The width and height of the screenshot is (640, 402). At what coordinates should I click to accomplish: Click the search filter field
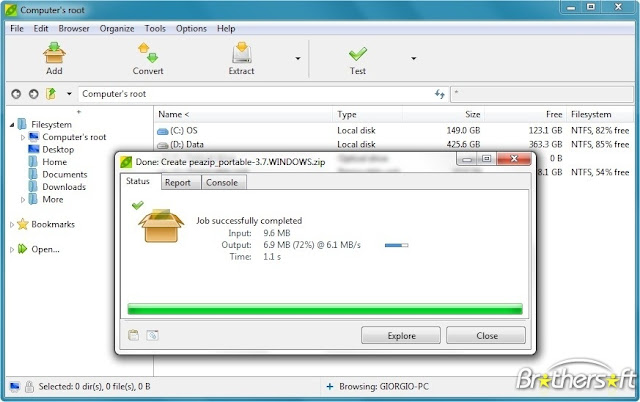pos(542,94)
